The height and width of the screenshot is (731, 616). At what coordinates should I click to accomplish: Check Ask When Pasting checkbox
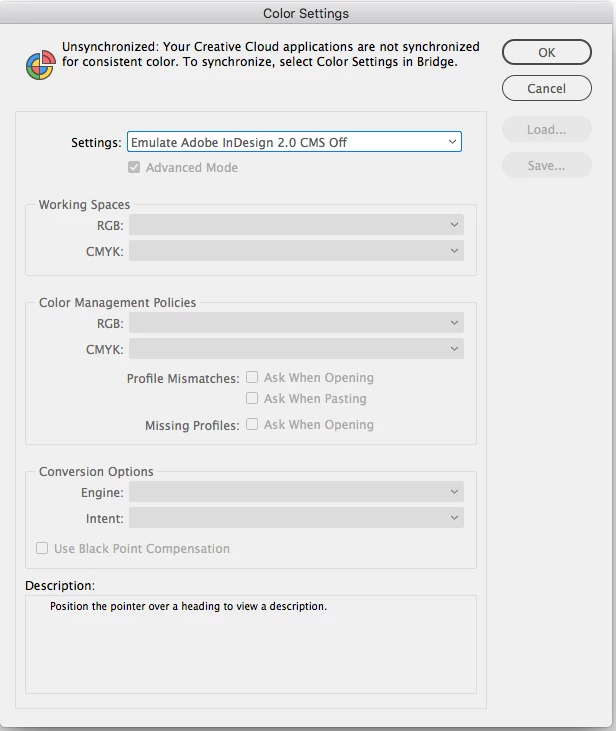(252, 398)
